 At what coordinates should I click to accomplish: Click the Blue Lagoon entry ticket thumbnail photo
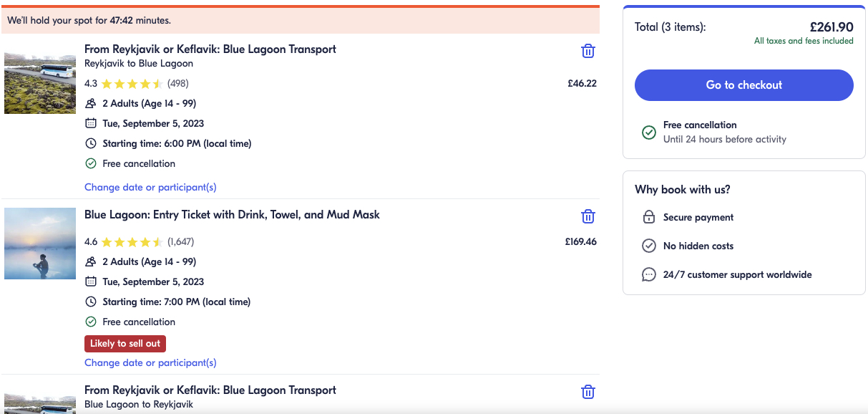pos(40,244)
